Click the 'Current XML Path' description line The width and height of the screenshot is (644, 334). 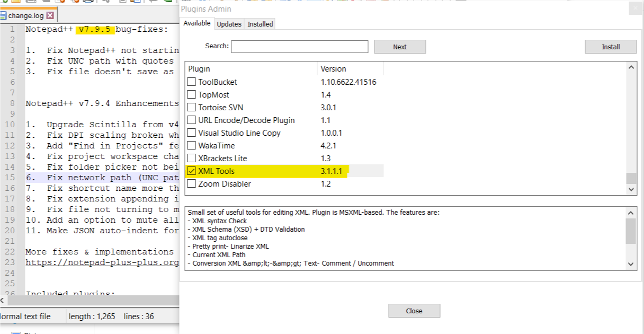217,255
